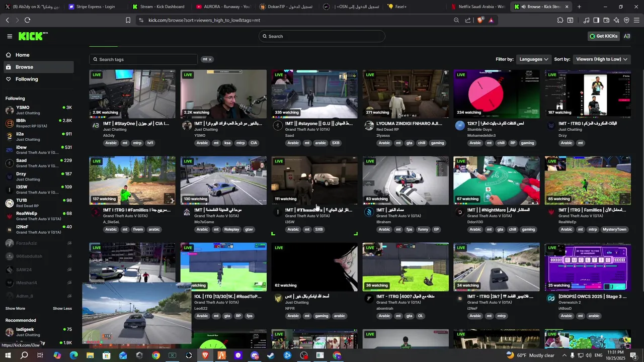Image resolution: width=644 pixels, height=362 pixels.
Task: Click Show More under Following list
Action: point(15,308)
